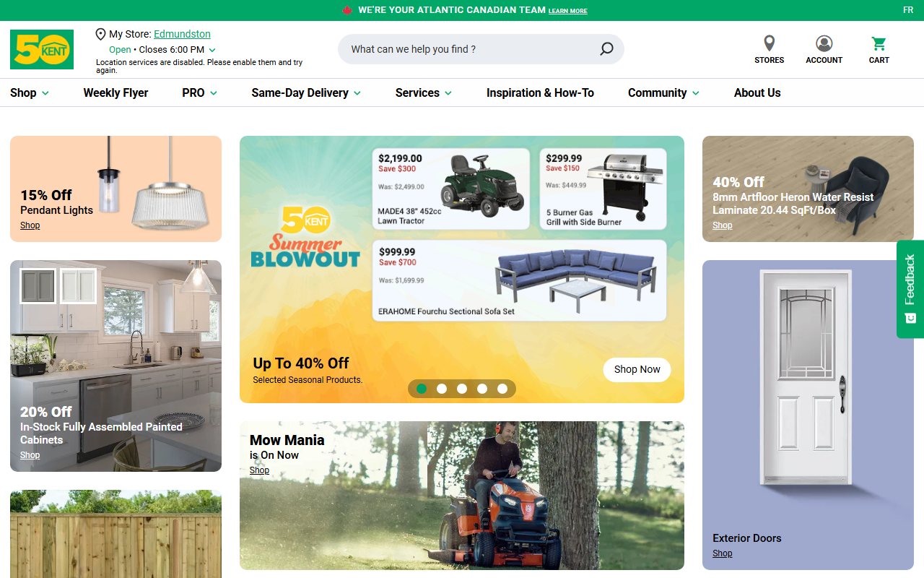Click the LEARN MORE banner link
This screenshot has height=578, width=924.
pos(568,11)
